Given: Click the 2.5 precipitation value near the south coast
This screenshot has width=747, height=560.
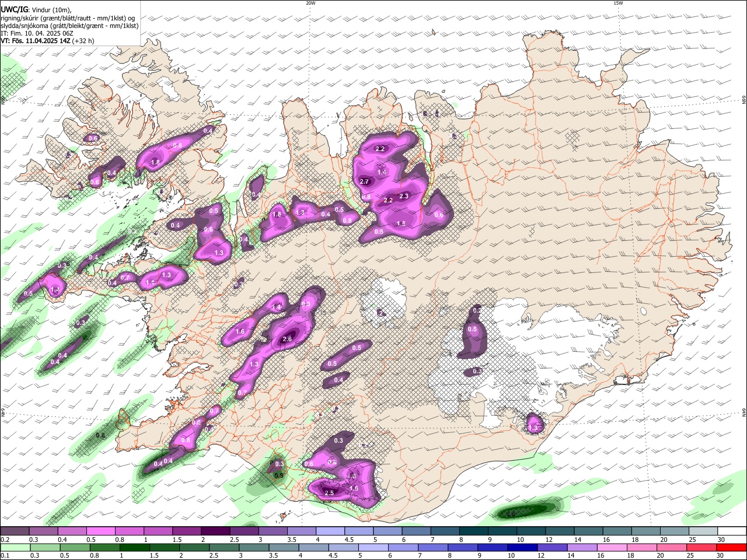Looking at the screenshot, I should 329,493.
